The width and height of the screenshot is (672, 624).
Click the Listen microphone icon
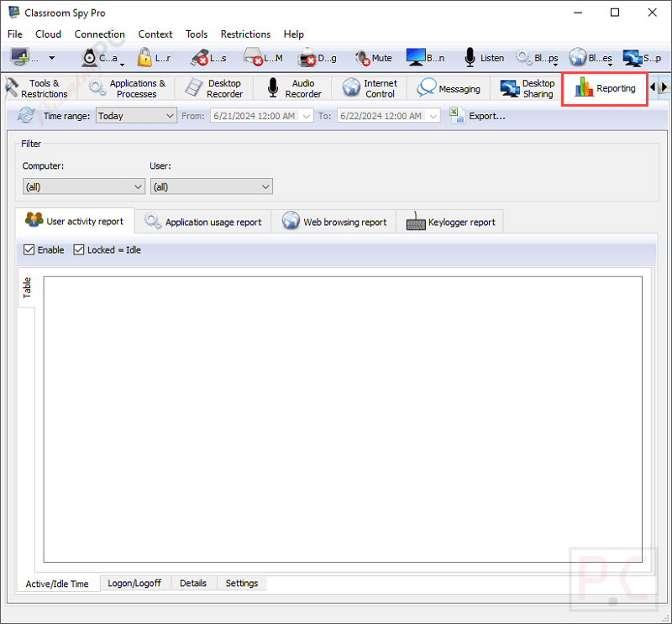[470, 57]
